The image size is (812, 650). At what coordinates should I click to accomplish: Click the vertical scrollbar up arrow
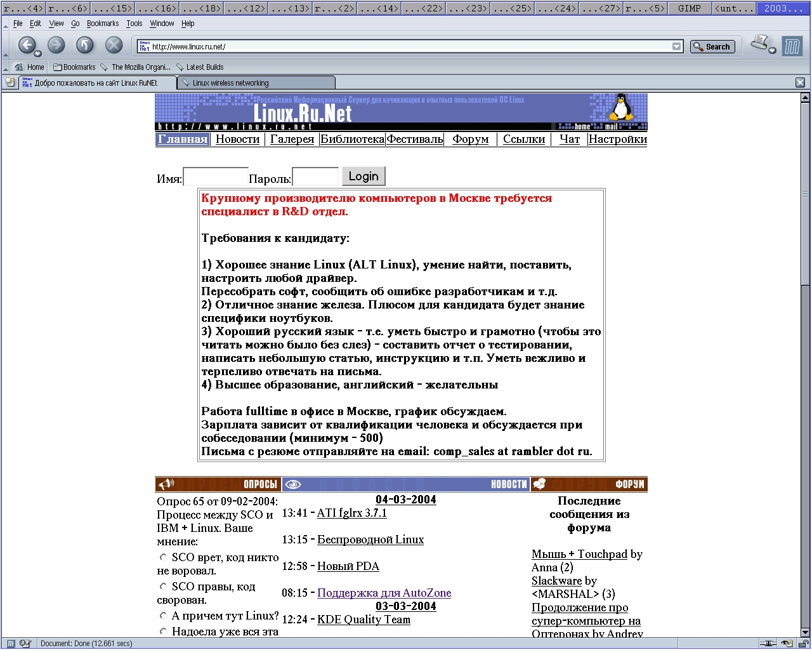coord(805,98)
